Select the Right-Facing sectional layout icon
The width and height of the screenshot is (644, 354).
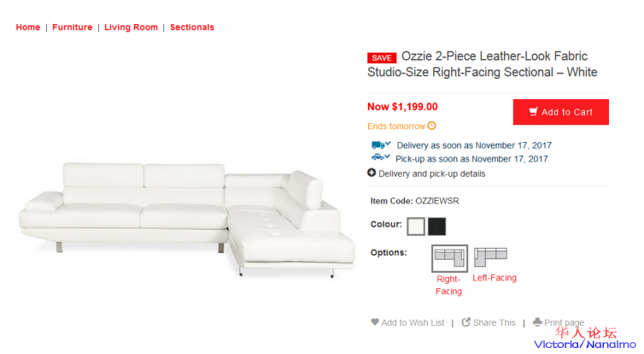449,257
